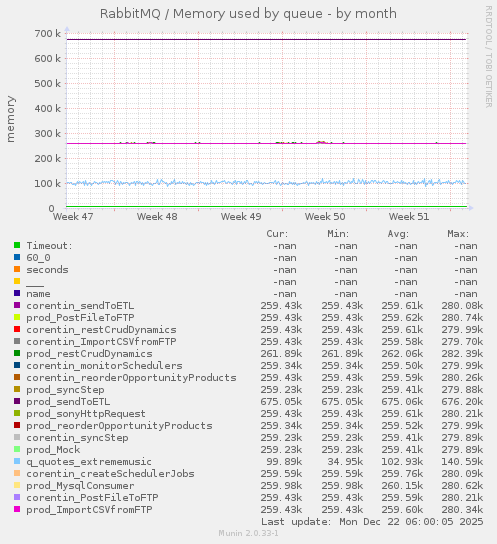Click the q_quotes_extrememusic legend label
The image size is (497, 544).
click(x=89, y=462)
